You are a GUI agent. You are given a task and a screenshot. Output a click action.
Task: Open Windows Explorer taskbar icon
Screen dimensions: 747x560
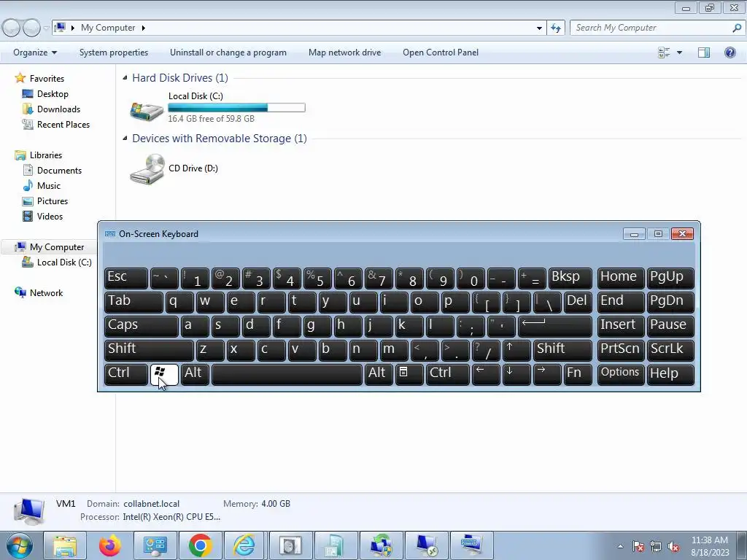65,545
